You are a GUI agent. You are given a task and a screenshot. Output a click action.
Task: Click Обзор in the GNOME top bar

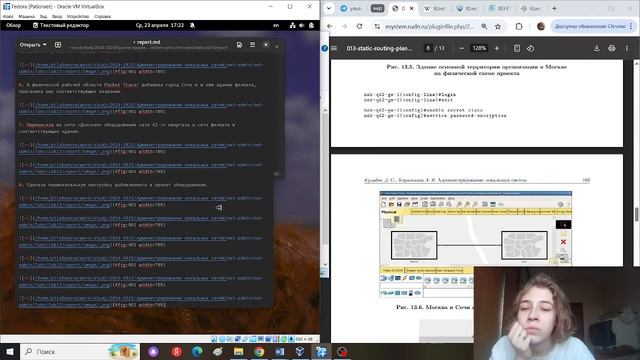click(13, 25)
